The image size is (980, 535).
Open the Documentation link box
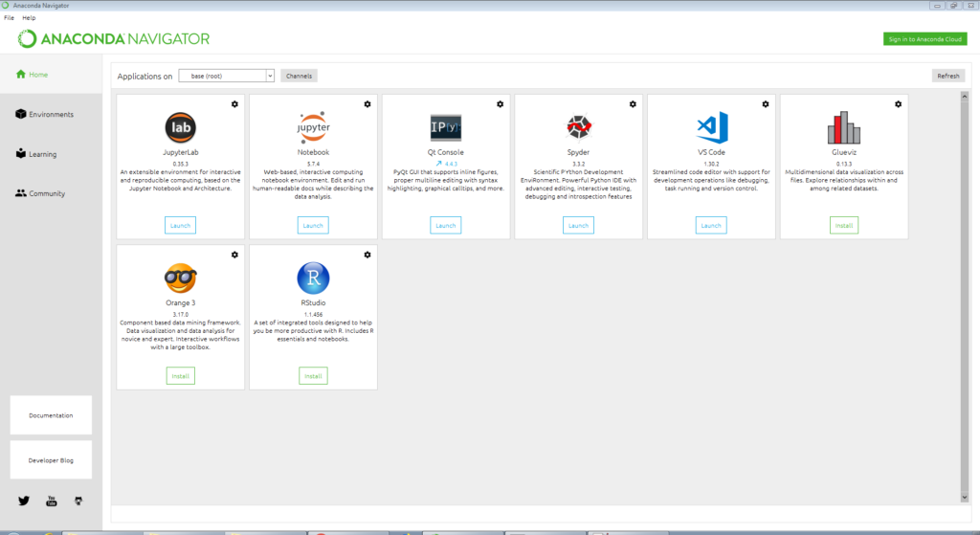coord(51,415)
